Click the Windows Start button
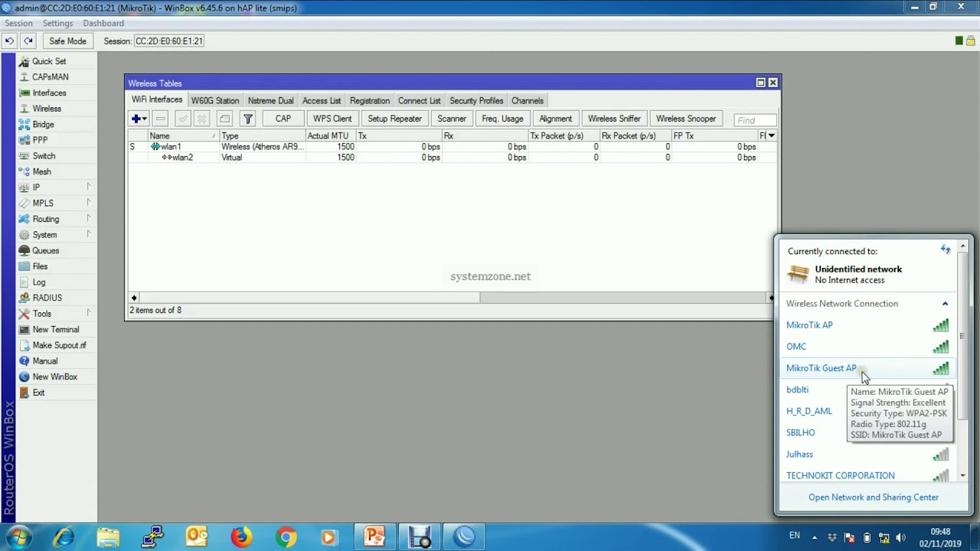The height and width of the screenshot is (551, 980). point(18,536)
